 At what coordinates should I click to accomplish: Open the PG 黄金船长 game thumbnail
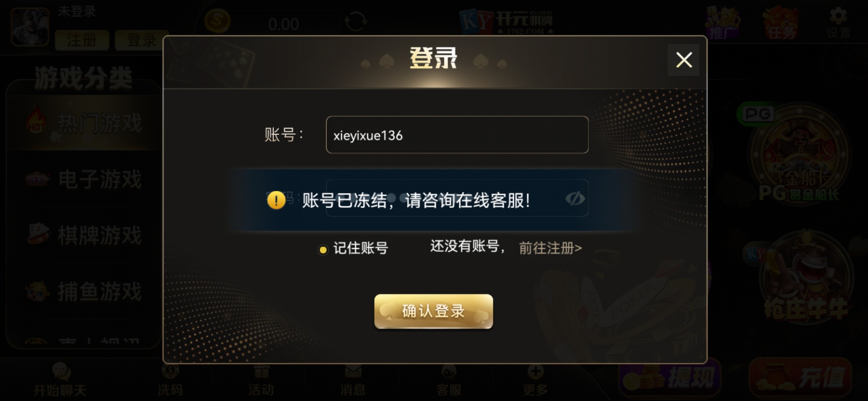coord(798,156)
